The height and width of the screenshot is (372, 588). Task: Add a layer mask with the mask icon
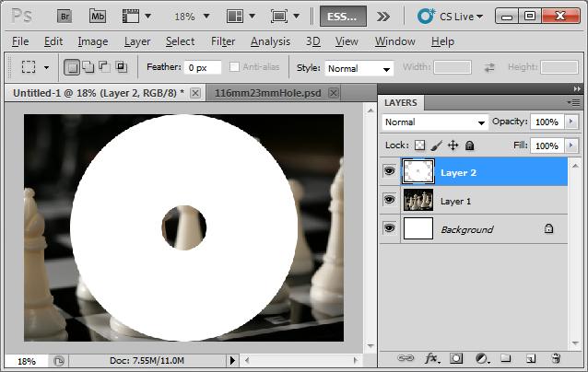click(x=456, y=358)
